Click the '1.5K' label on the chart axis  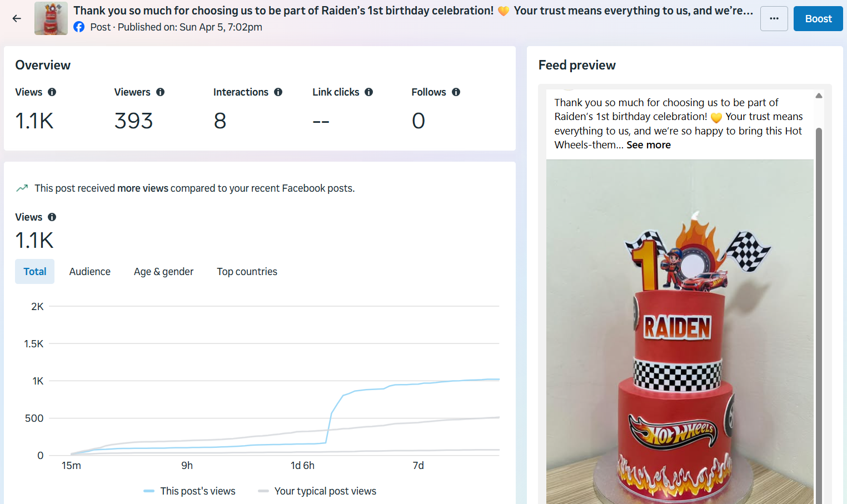[x=34, y=344]
